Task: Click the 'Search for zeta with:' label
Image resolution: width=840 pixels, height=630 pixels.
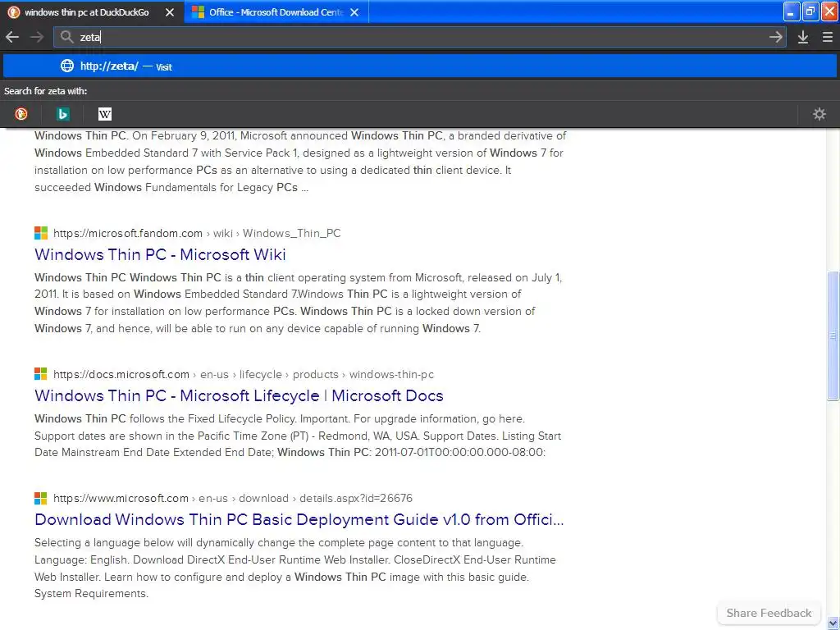Action: tap(46, 91)
